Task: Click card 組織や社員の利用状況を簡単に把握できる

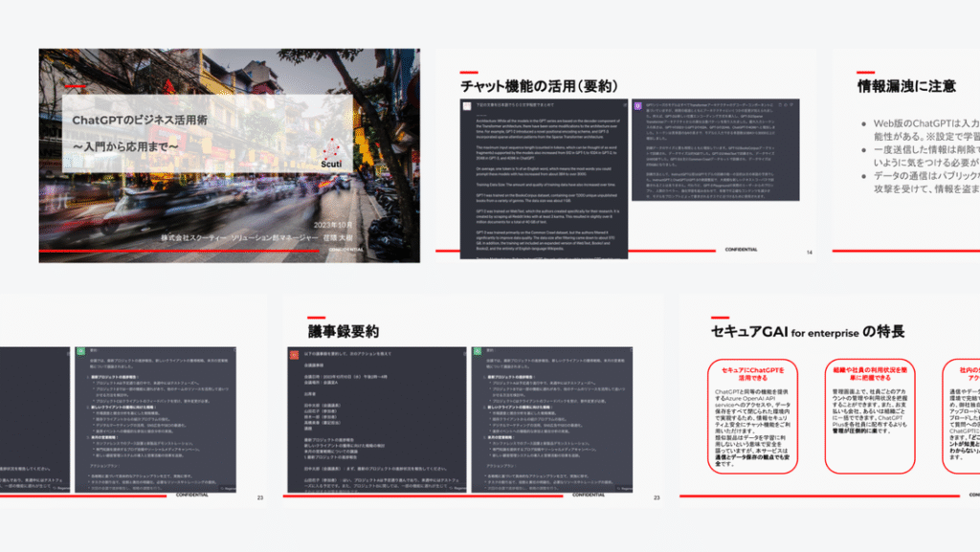Action: click(x=870, y=416)
